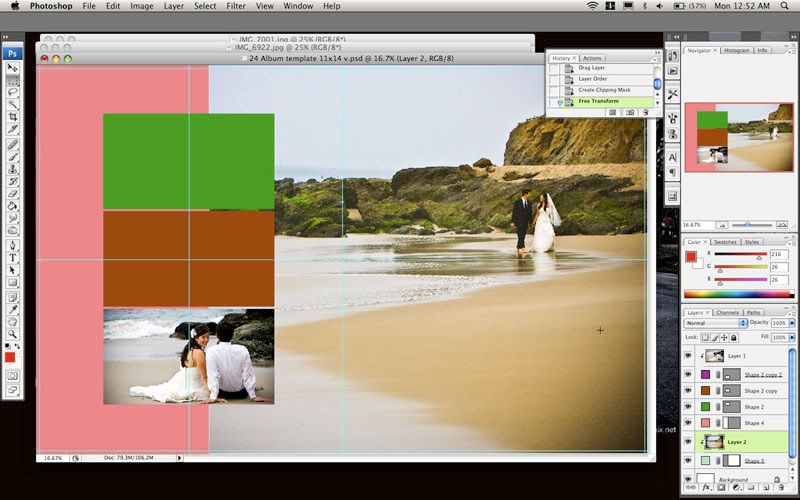The image size is (800, 500).
Task: Hide Layer 1 visibility eye
Action: click(x=688, y=355)
